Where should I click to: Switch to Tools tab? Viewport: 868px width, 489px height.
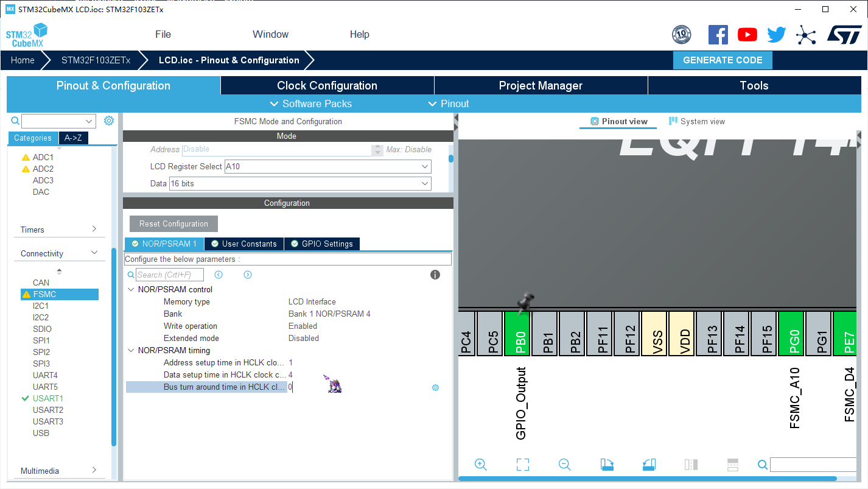click(754, 85)
